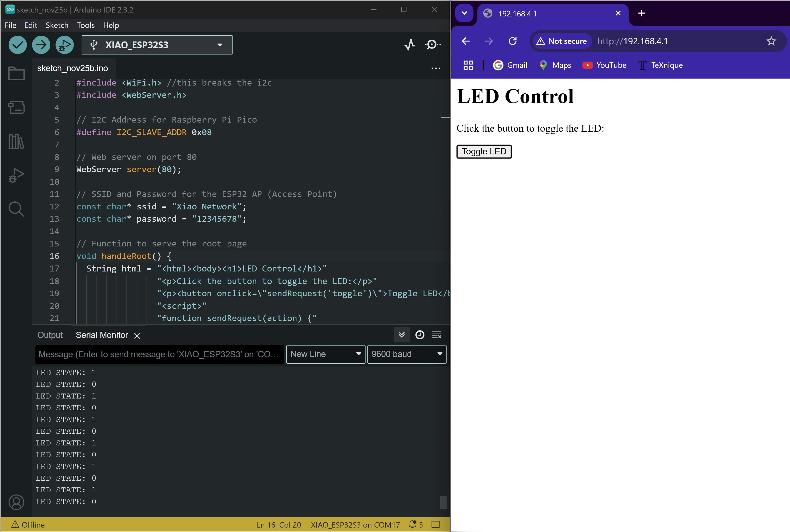
Task: Click the XIAO_ESP32S3 on COM17 status text
Action: (355, 524)
